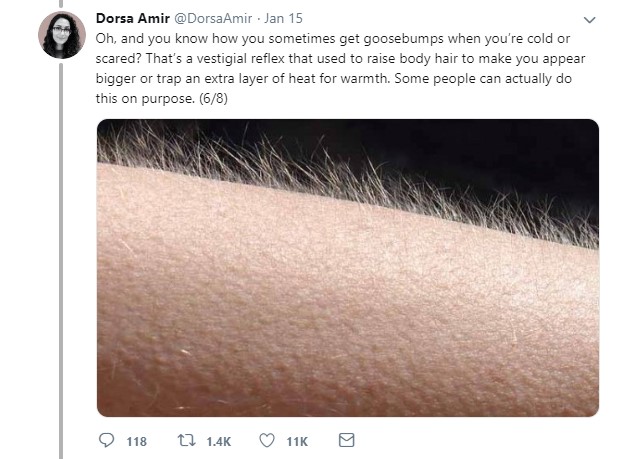
Task: See the 11K likes count
Action: point(297,442)
